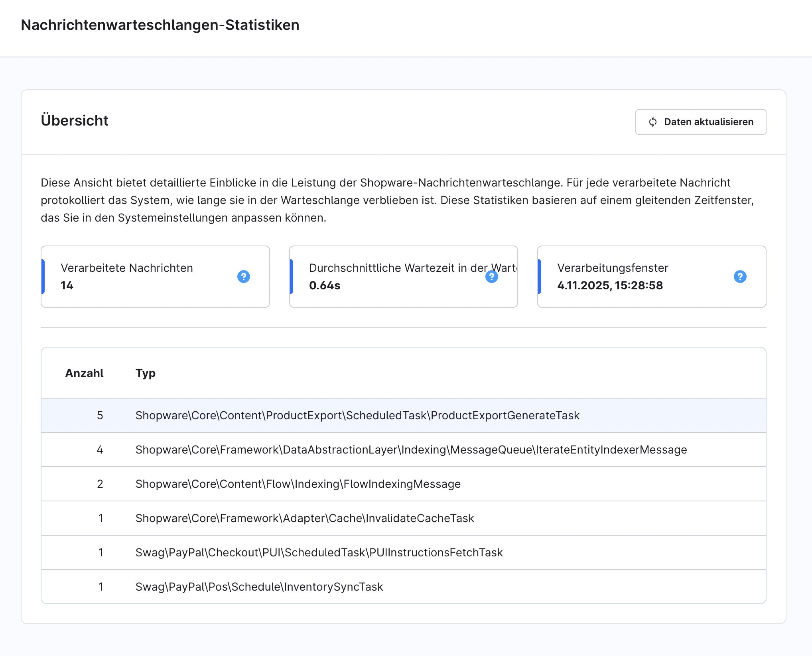Click the refresh icon in Daten aktualisieren
Viewport: 812px width, 656px height.
653,122
